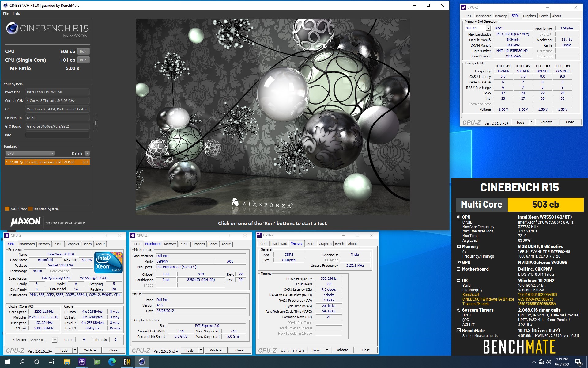
Task: Click the DRAM Frequency 533.2 MHz value
Action: click(x=329, y=279)
